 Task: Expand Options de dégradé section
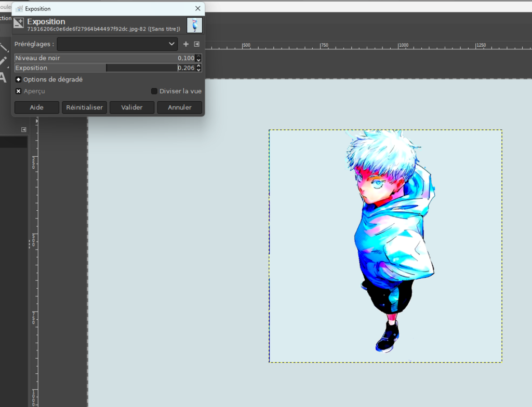[18, 79]
